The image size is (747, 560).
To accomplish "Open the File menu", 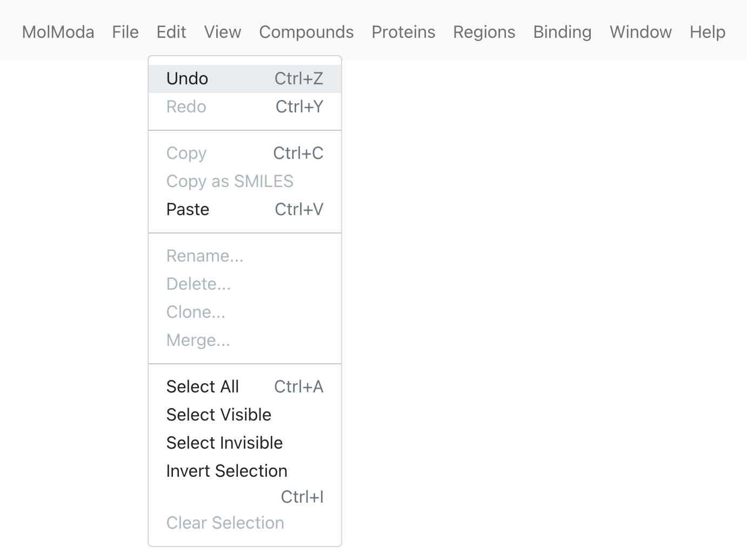I will [125, 32].
